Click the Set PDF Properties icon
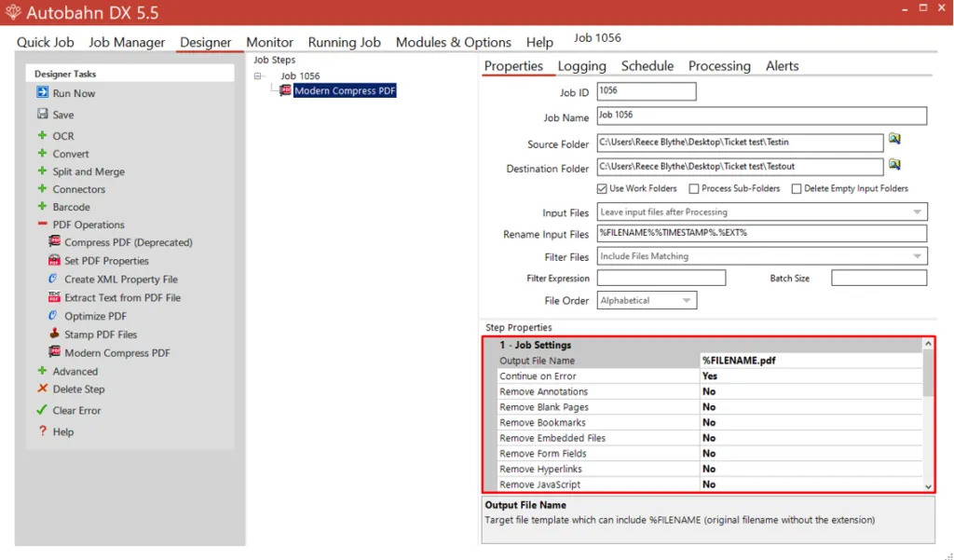954x560 pixels. tap(54, 260)
